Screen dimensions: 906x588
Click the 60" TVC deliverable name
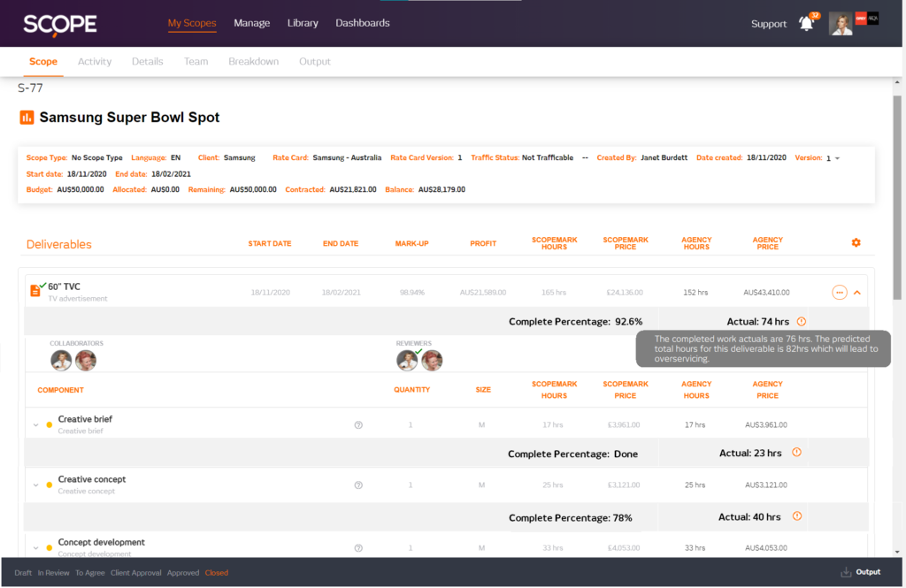point(64,286)
